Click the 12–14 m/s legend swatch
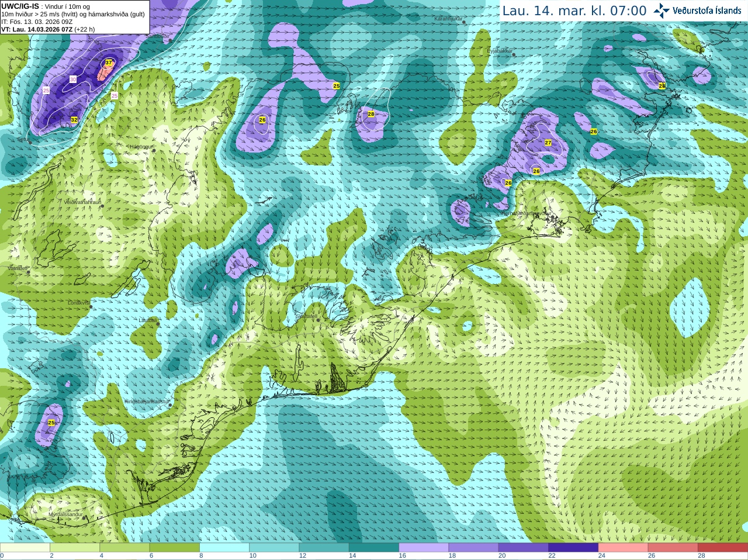The height and width of the screenshot is (560, 748). [x=324, y=548]
